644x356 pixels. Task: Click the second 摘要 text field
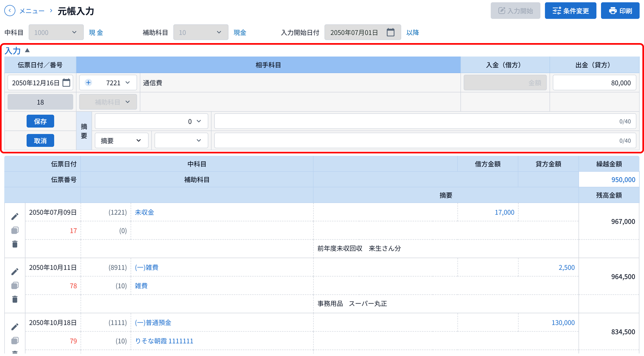(425, 141)
